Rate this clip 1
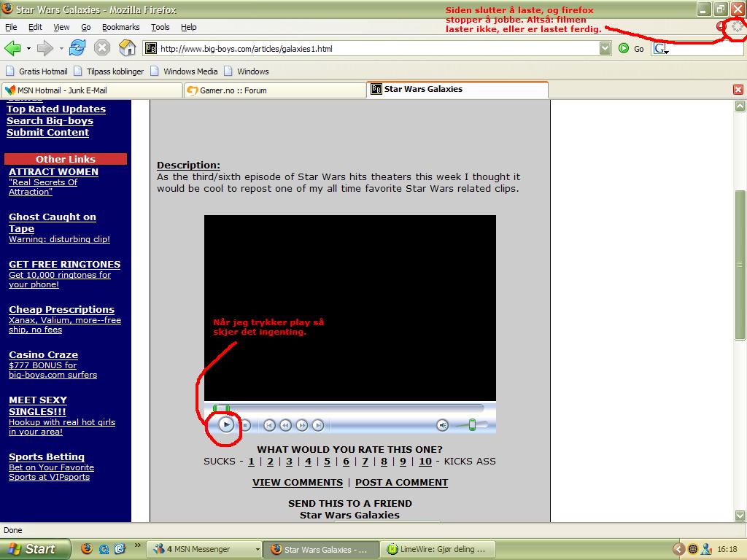 pyautogui.click(x=251, y=461)
